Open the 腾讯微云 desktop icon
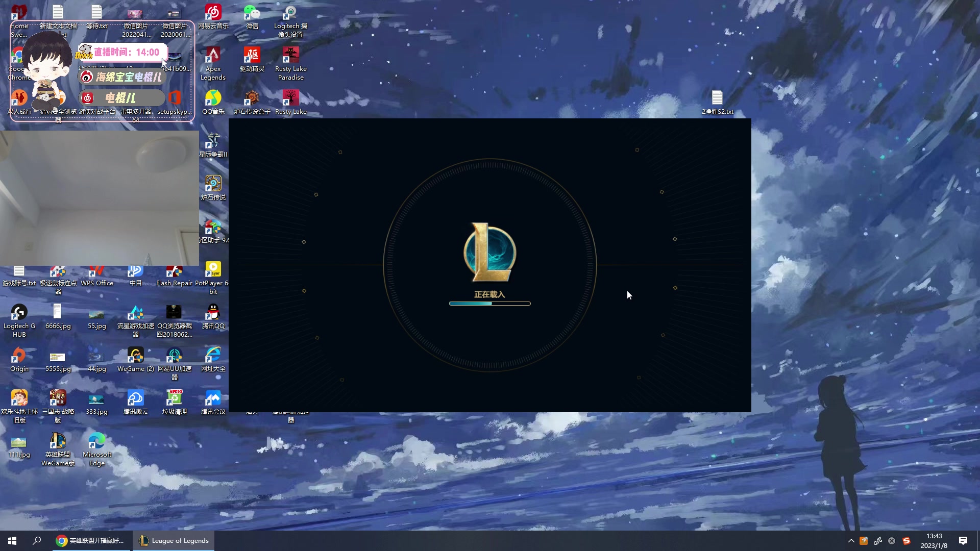The image size is (980, 551). [x=136, y=403]
